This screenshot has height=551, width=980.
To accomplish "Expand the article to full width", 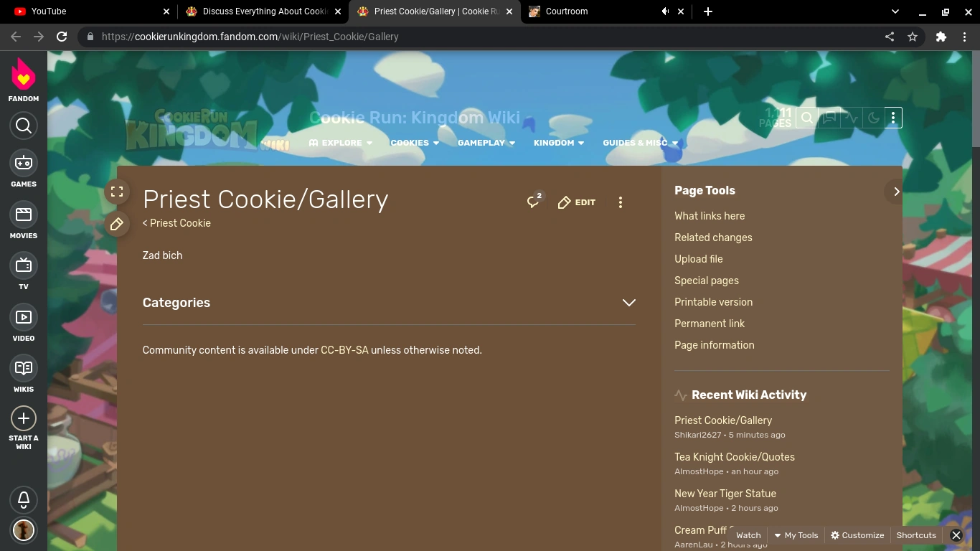I will [x=117, y=192].
